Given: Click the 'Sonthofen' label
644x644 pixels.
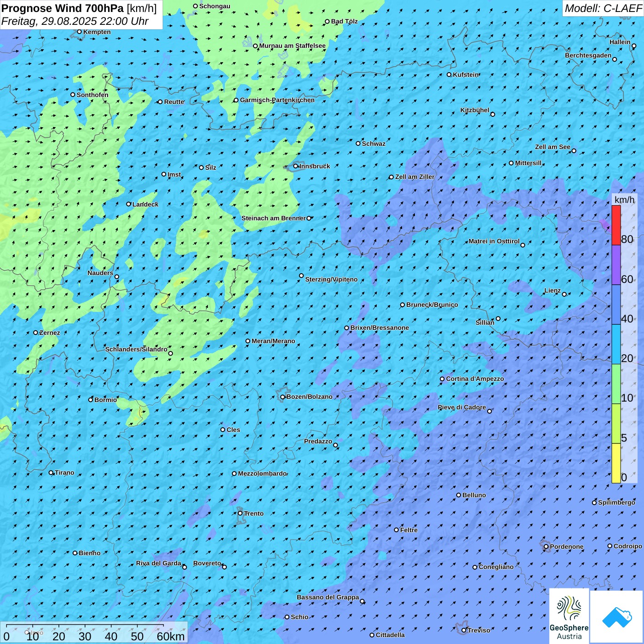Looking at the screenshot, I should [x=92, y=95].
